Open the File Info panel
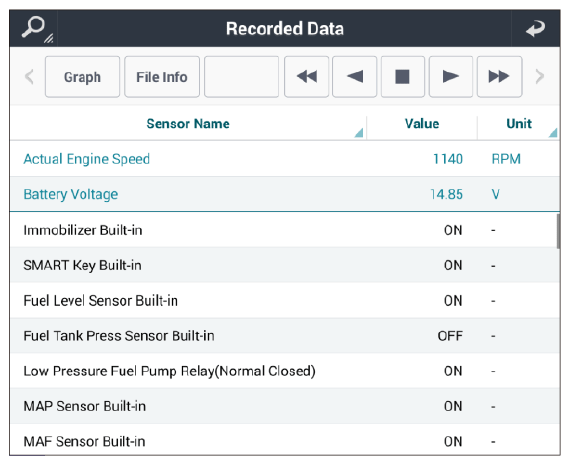 pos(162,77)
